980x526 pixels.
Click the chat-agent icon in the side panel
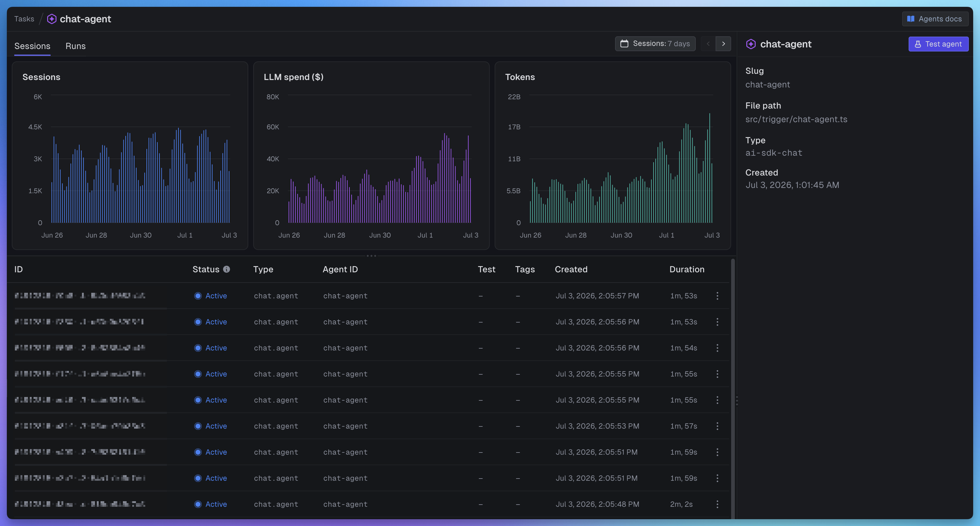[751, 44]
